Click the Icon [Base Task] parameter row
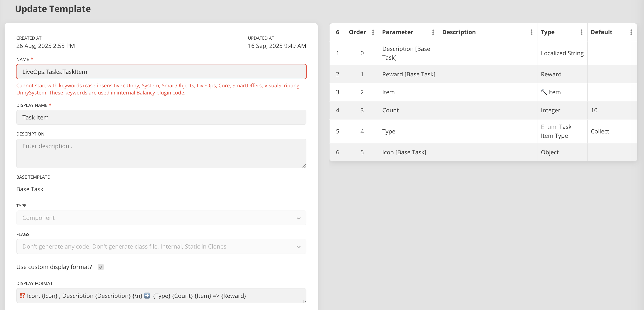 tap(404, 152)
